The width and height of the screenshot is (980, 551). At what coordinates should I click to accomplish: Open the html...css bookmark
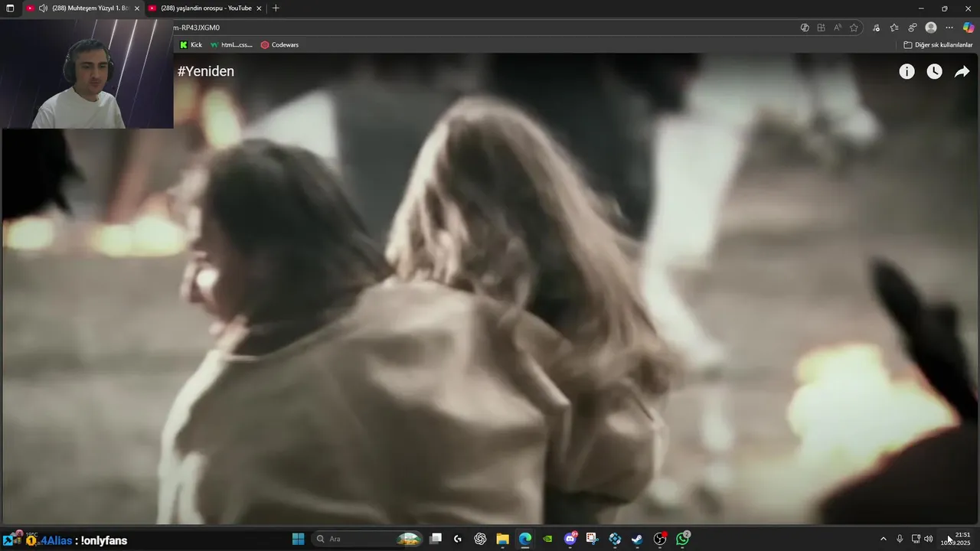tap(231, 45)
